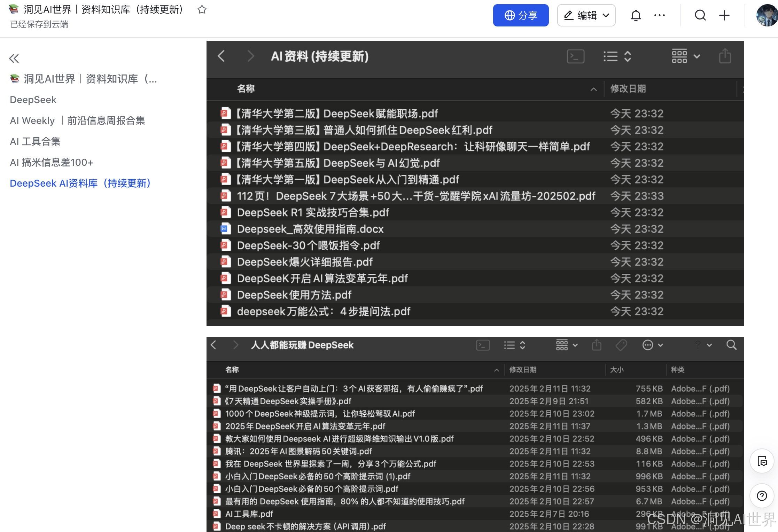This screenshot has height=532, width=778.
Task: Open the three-dot more options menu
Action: click(659, 15)
